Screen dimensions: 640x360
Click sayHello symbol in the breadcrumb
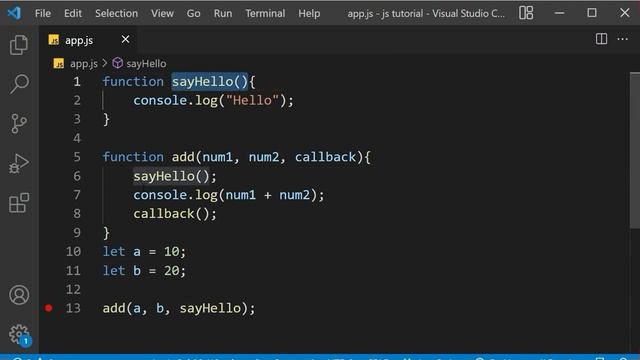(140, 64)
